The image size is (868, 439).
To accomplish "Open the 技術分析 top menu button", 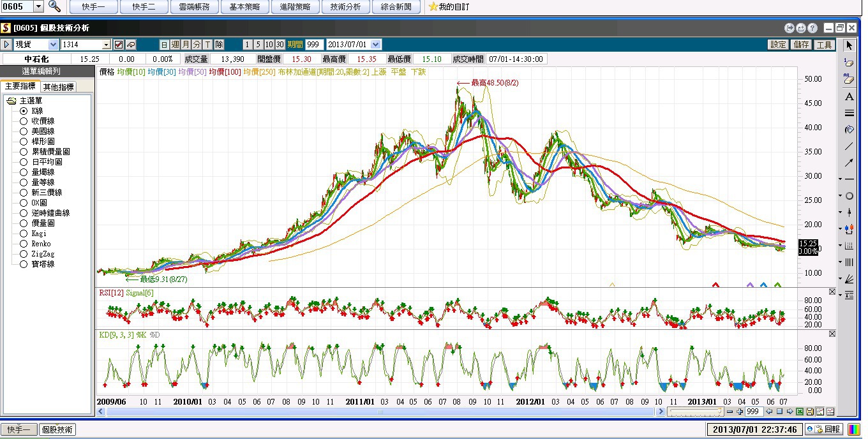I will click(x=345, y=7).
